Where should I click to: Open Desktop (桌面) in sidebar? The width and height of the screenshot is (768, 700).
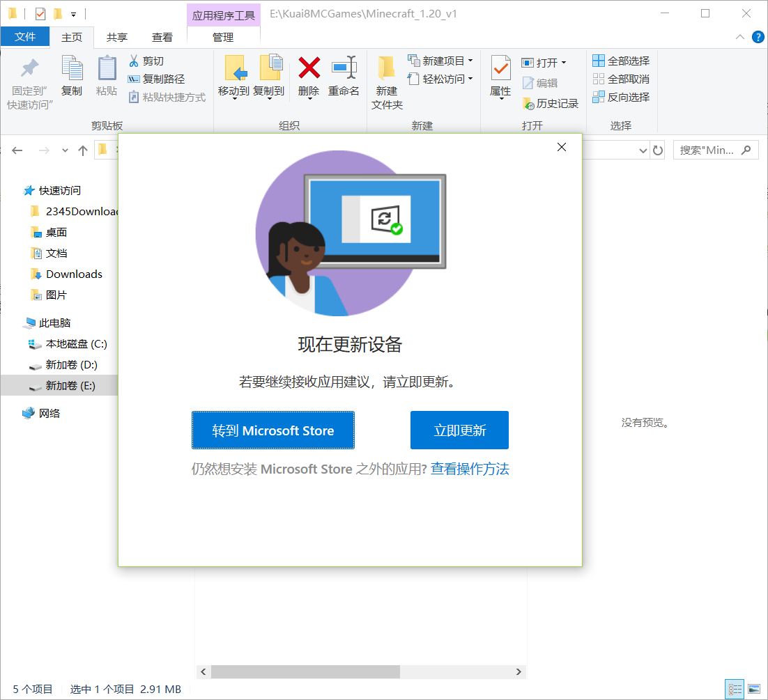click(49, 232)
